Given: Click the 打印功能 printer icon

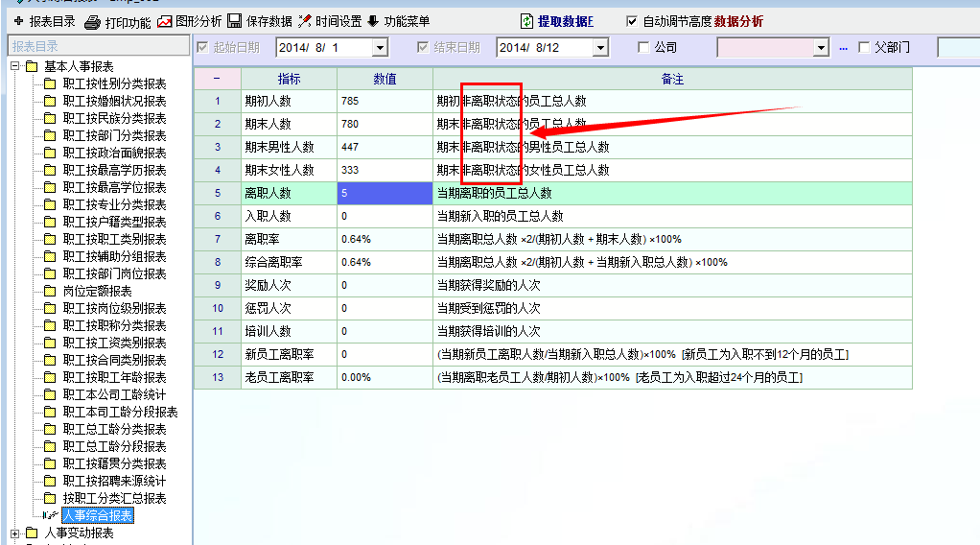Looking at the screenshot, I should [92, 22].
